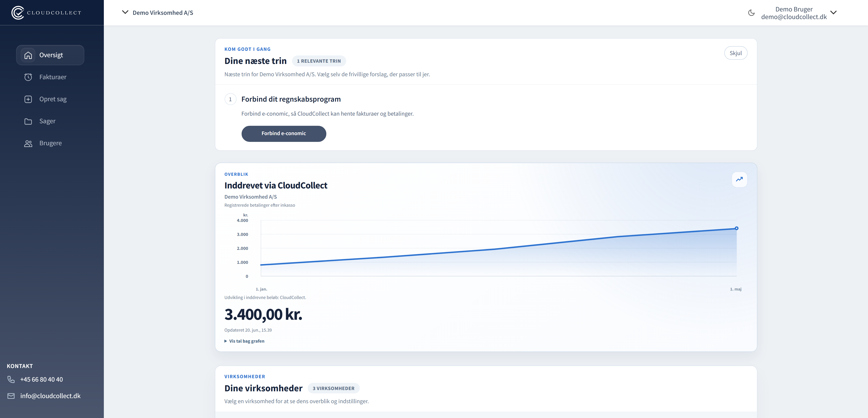Expand the Demo Bruger user menu chevron

(x=833, y=13)
